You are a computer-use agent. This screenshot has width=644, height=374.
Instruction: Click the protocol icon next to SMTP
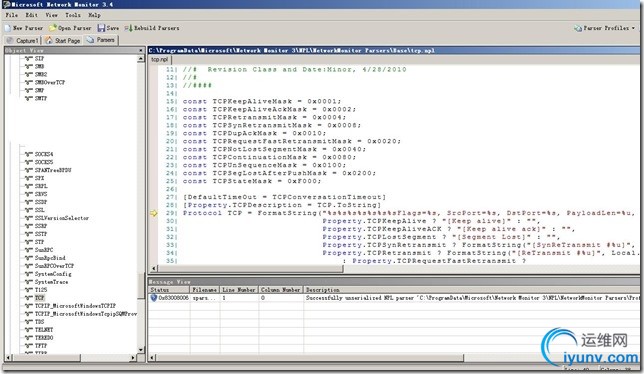coord(29,99)
